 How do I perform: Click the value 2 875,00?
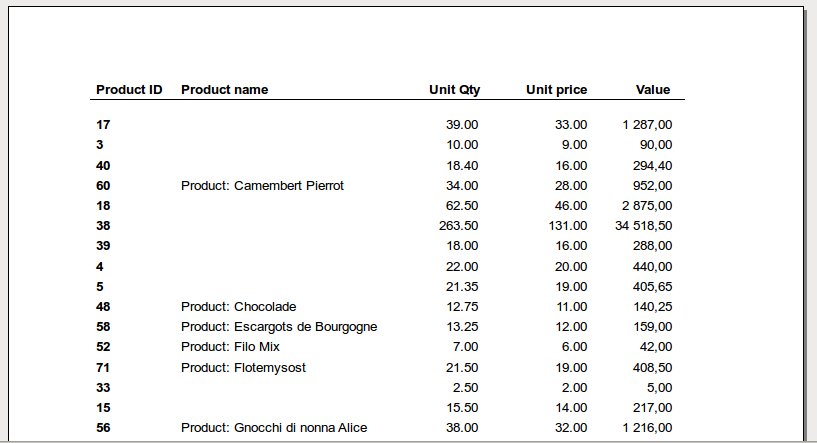[x=647, y=206]
